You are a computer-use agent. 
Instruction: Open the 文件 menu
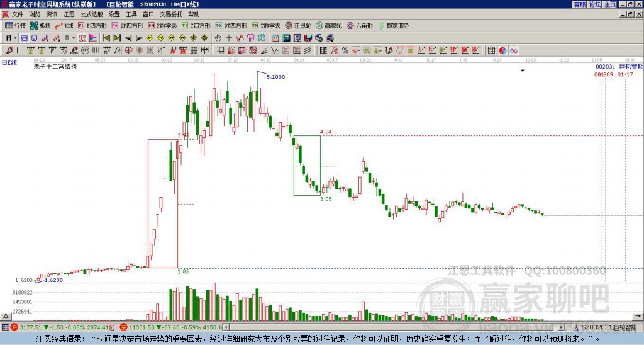pyautogui.click(x=18, y=14)
